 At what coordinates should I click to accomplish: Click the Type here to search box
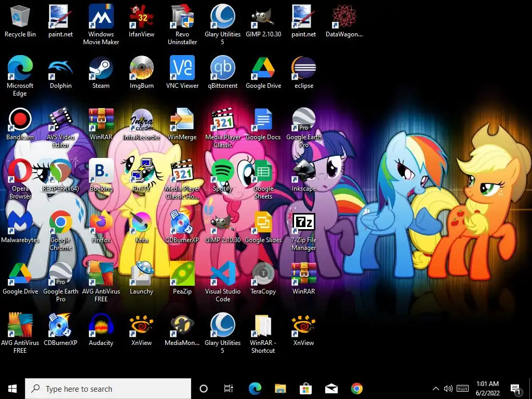click(108, 389)
